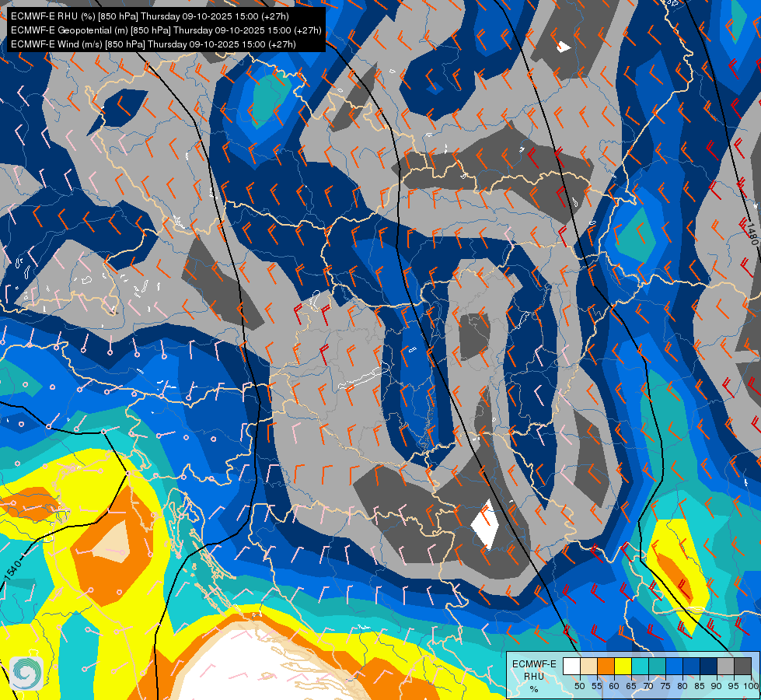This screenshot has width=761, height=700.
Task: Select the ECMWF-E Wind (m/s) title line
Action: click(x=153, y=44)
